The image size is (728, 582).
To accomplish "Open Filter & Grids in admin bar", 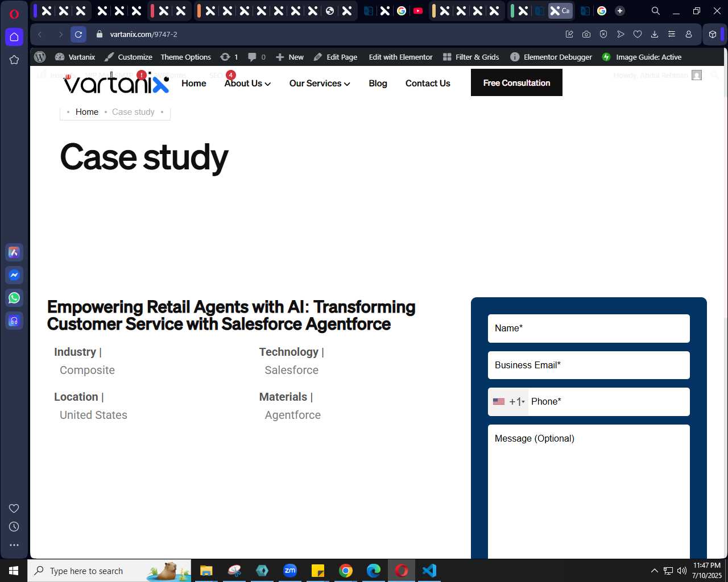I will 471,57.
